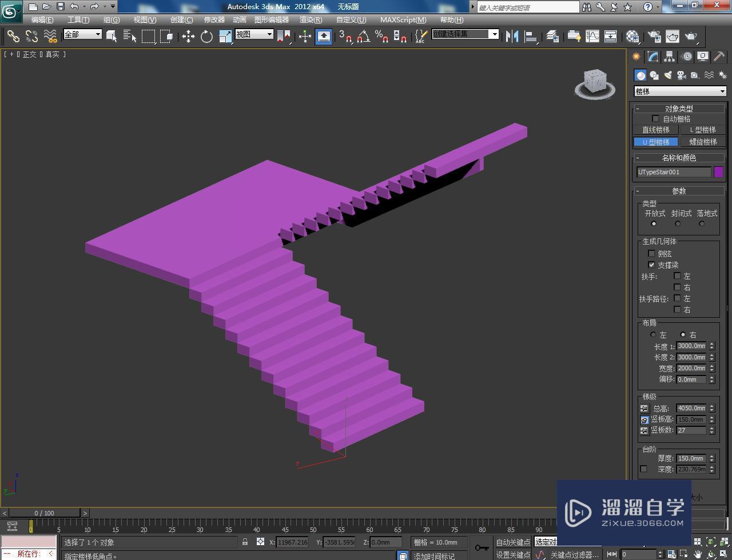Image resolution: width=732 pixels, height=560 pixels.
Task: Toggle Spinner Snap
Action: click(400, 37)
